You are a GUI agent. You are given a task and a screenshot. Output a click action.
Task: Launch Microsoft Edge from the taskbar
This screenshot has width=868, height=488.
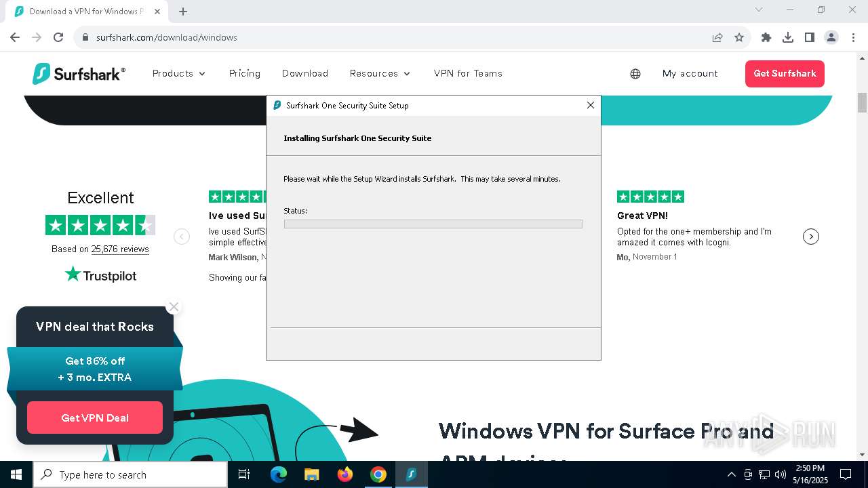(x=279, y=474)
